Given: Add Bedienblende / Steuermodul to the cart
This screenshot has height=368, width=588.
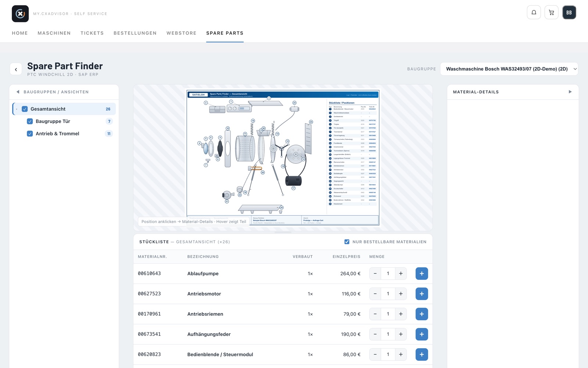Looking at the screenshot, I should pyautogui.click(x=422, y=354).
